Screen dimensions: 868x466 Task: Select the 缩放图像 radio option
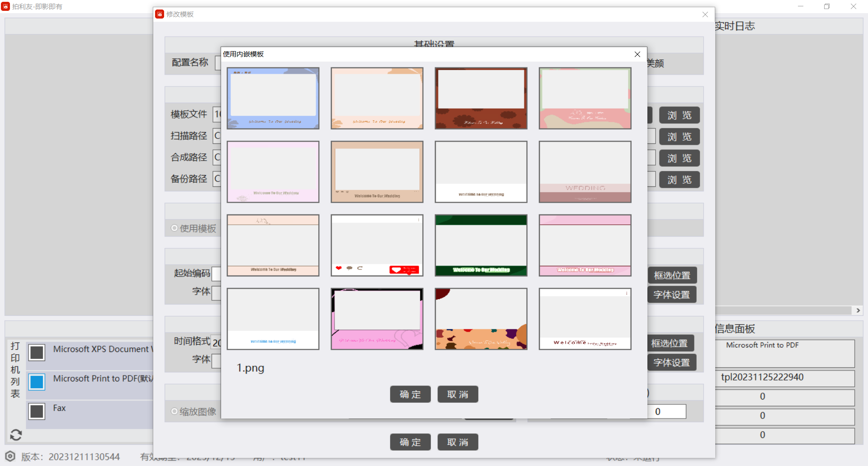[x=175, y=411]
